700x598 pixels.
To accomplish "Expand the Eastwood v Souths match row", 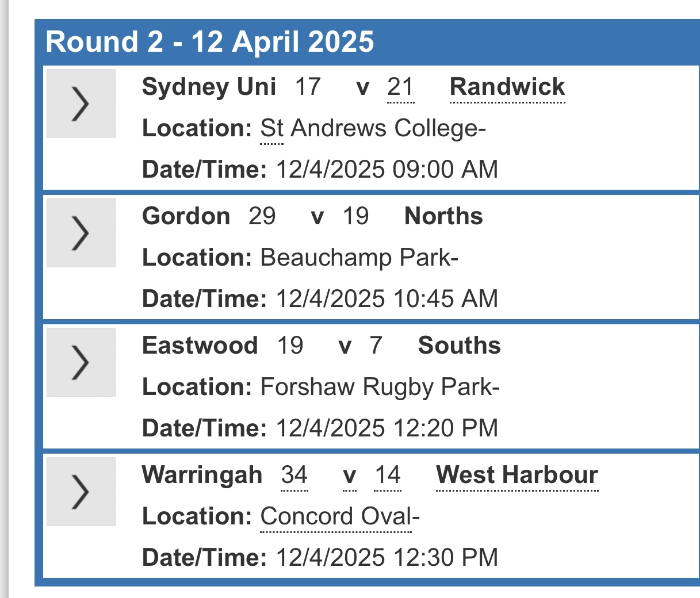I will (81, 362).
